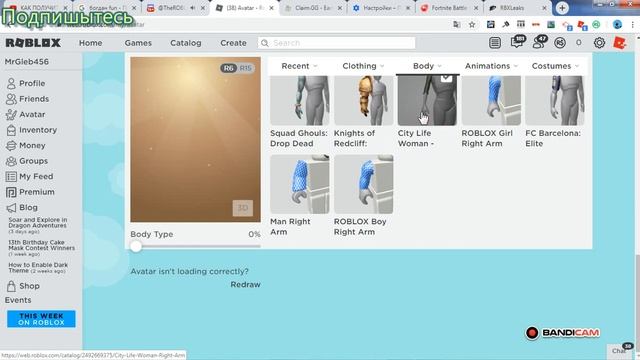Open the messages icon in header
Viewport: 640px width, 360px height.
[517, 42]
